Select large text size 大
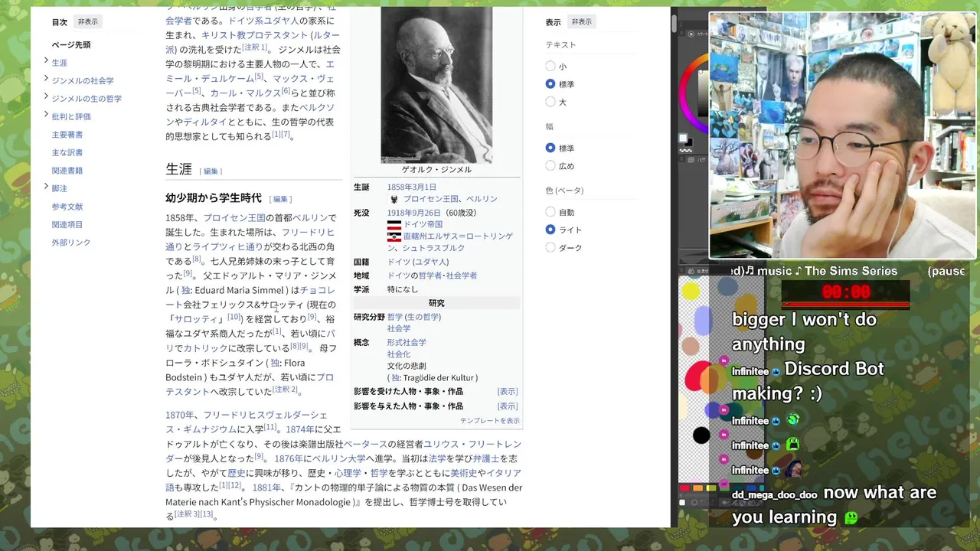The height and width of the screenshot is (551, 980). point(550,102)
